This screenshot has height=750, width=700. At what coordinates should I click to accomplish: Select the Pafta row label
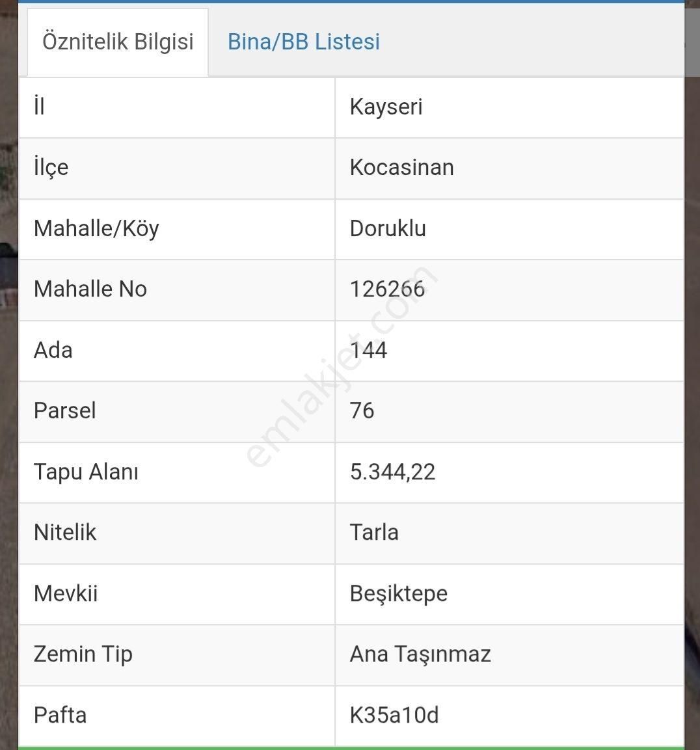tap(60, 715)
